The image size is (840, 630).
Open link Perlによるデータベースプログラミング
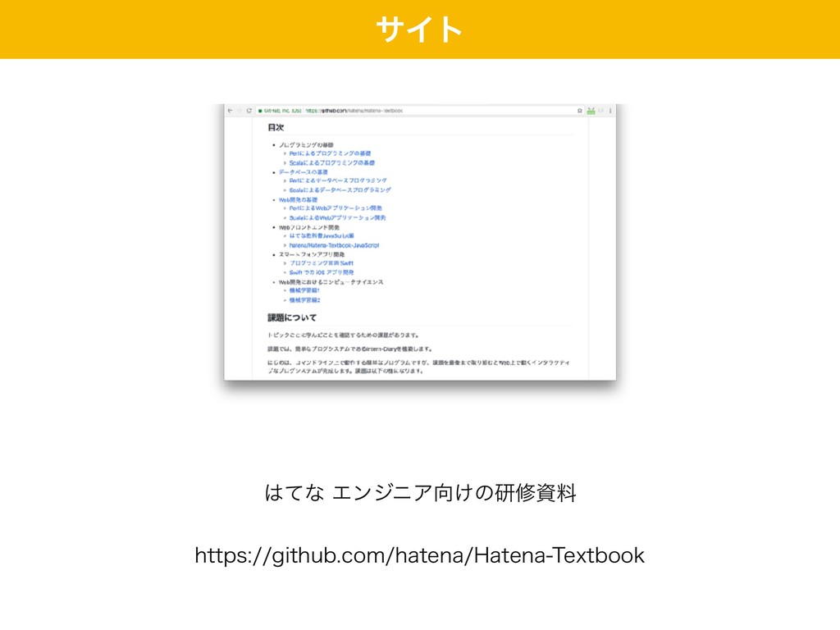338,180
